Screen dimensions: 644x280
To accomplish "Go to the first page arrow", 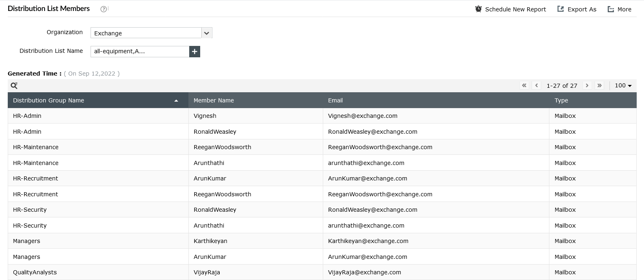I will [524, 85].
